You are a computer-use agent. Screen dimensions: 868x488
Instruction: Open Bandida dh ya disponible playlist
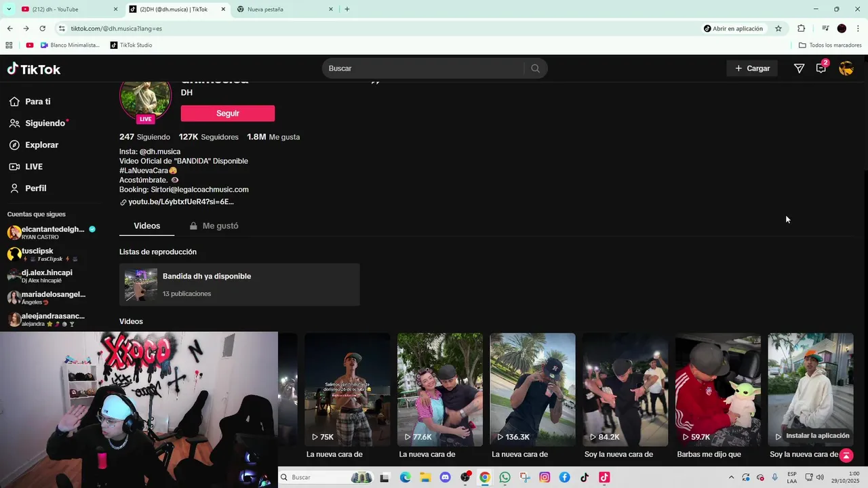(239, 285)
